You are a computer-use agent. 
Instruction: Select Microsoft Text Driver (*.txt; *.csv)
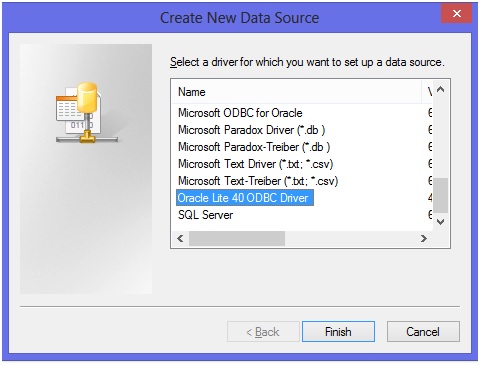point(255,164)
